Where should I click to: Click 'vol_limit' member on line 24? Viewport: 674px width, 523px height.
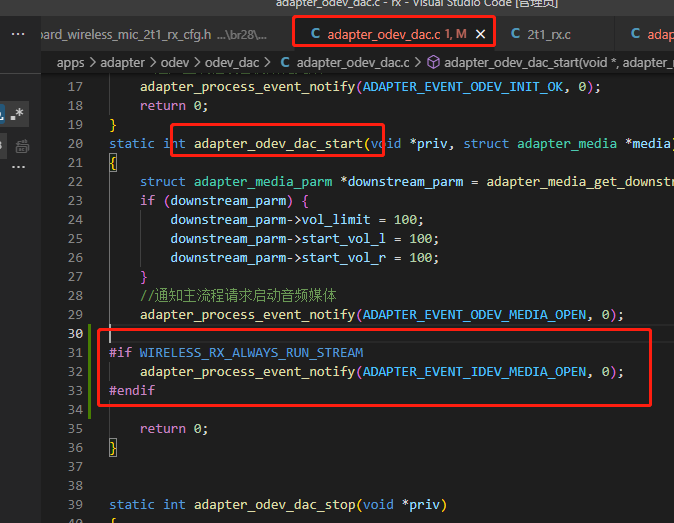(x=336, y=220)
